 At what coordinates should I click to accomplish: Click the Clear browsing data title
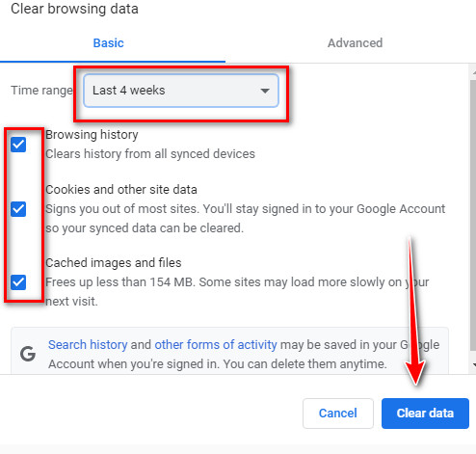74,9
